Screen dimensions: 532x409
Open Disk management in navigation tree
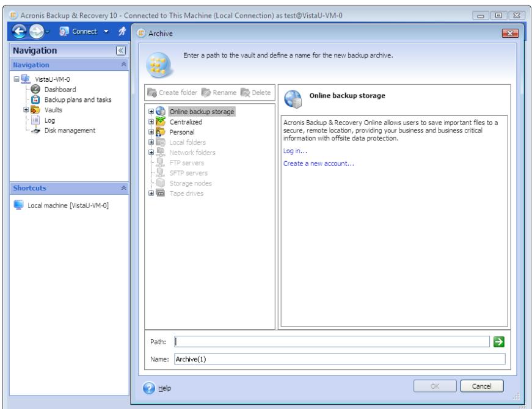pos(70,131)
